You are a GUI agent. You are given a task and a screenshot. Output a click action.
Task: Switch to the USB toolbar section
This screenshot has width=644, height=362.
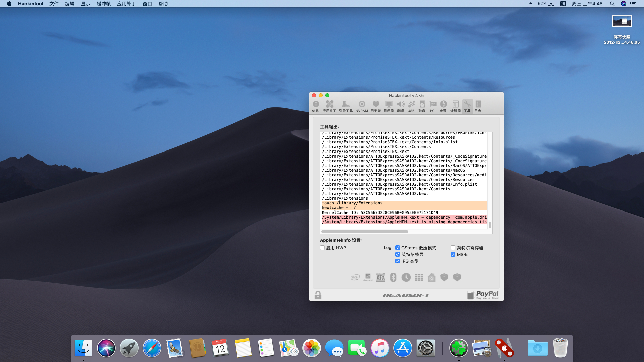coord(411,106)
